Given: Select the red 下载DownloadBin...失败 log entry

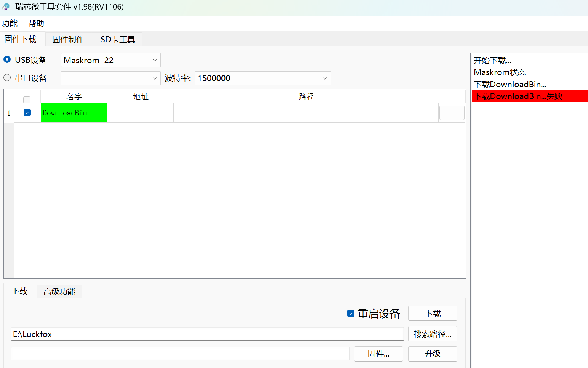Looking at the screenshot, I should pyautogui.click(x=530, y=96).
